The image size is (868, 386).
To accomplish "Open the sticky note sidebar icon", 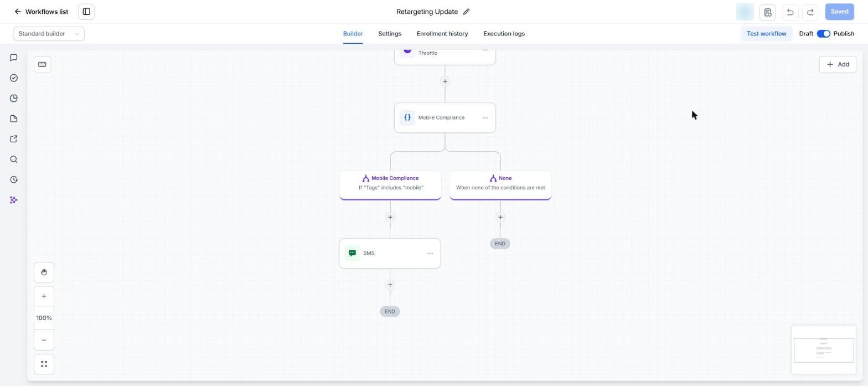I will pyautogui.click(x=14, y=119).
